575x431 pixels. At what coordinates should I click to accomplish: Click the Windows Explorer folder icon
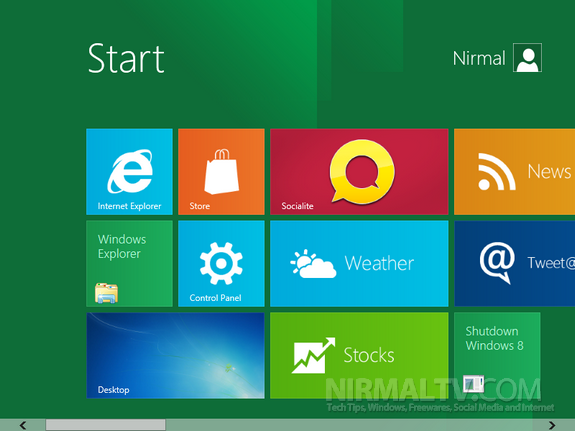[x=106, y=293]
